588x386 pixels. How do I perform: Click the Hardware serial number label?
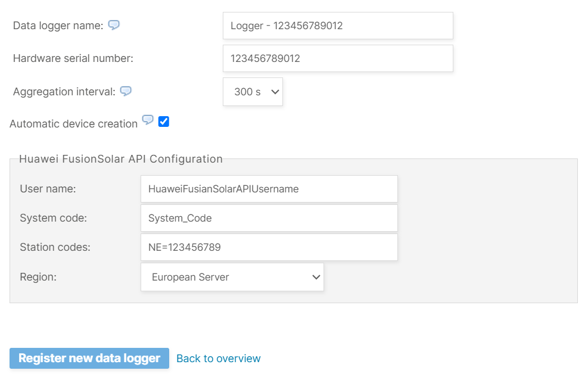[73, 58]
